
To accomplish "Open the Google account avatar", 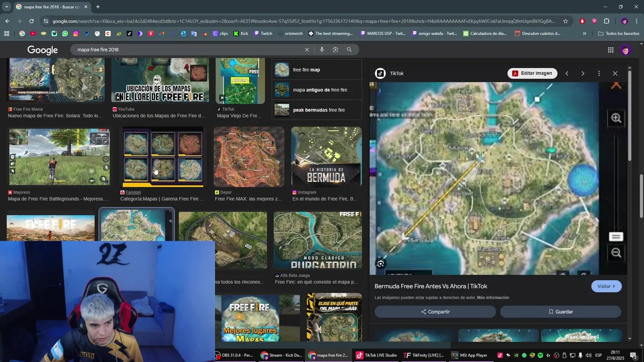I will click(x=625, y=50).
